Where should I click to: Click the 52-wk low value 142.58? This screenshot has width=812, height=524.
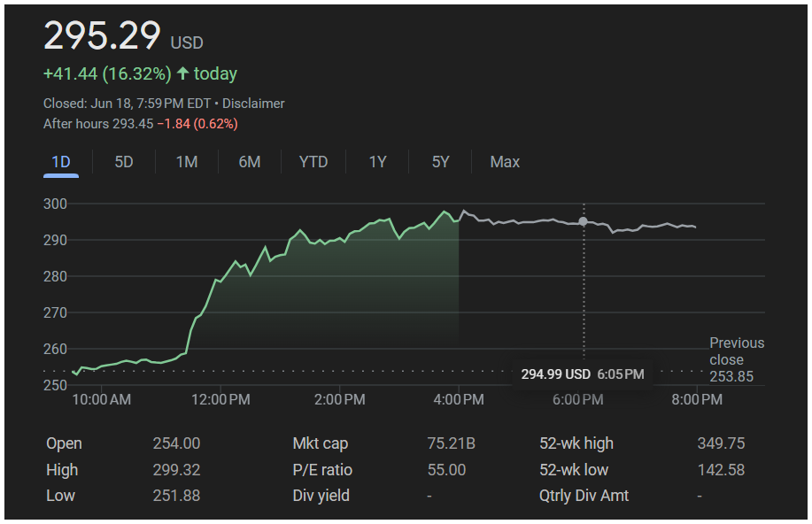tap(722, 470)
